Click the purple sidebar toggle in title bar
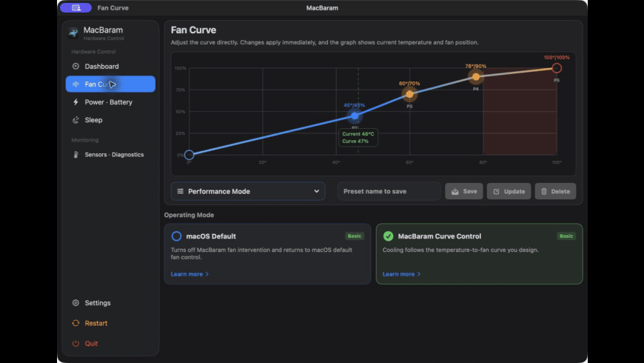This screenshot has width=644, height=363. click(x=76, y=8)
